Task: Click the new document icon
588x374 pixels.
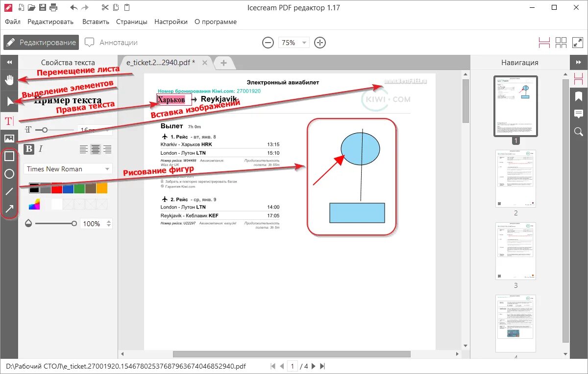Action: [20, 7]
